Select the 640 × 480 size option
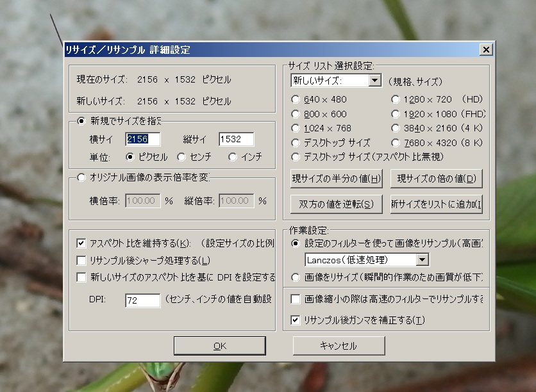Image resolution: width=536 pixels, height=392 pixels. [296, 99]
